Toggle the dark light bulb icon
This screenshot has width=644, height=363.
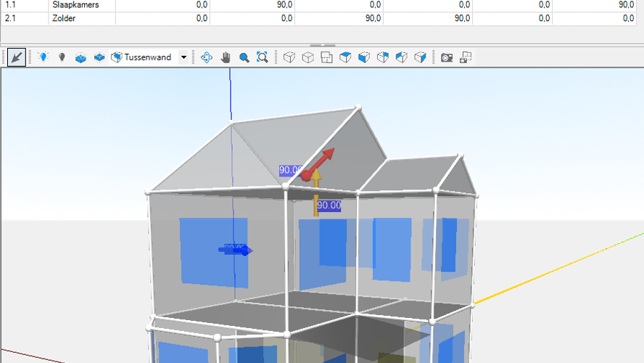tap(62, 57)
